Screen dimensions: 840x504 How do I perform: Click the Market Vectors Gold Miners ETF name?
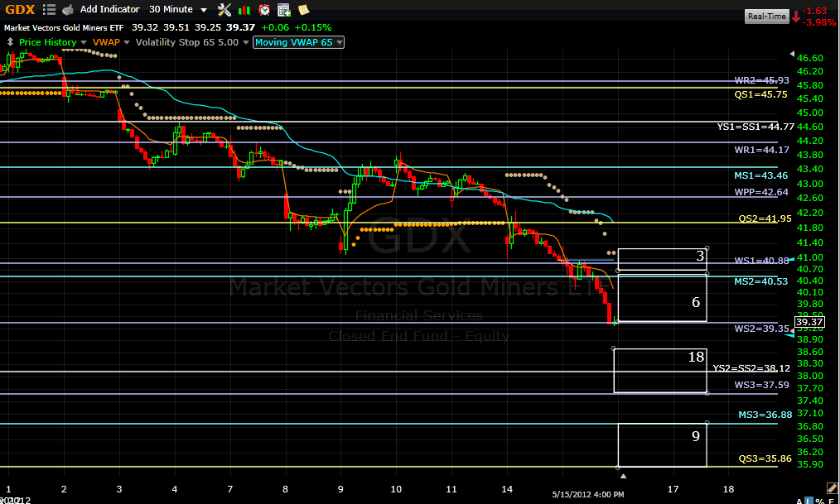(x=64, y=27)
